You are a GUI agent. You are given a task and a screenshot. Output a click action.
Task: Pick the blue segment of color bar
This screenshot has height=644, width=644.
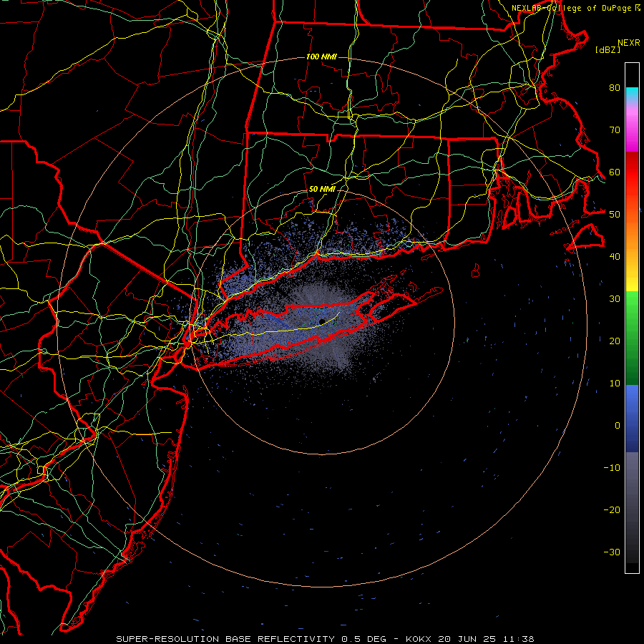(632, 419)
